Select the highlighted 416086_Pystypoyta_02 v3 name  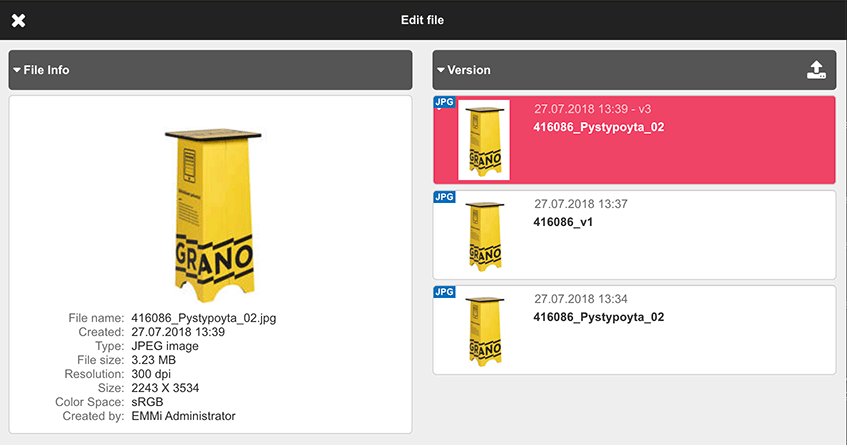pyautogui.click(x=599, y=127)
